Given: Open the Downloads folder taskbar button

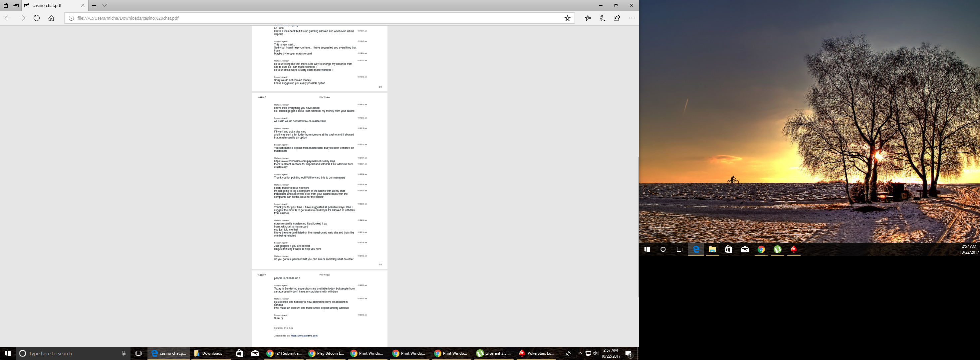Looking at the screenshot, I should 210,353.
